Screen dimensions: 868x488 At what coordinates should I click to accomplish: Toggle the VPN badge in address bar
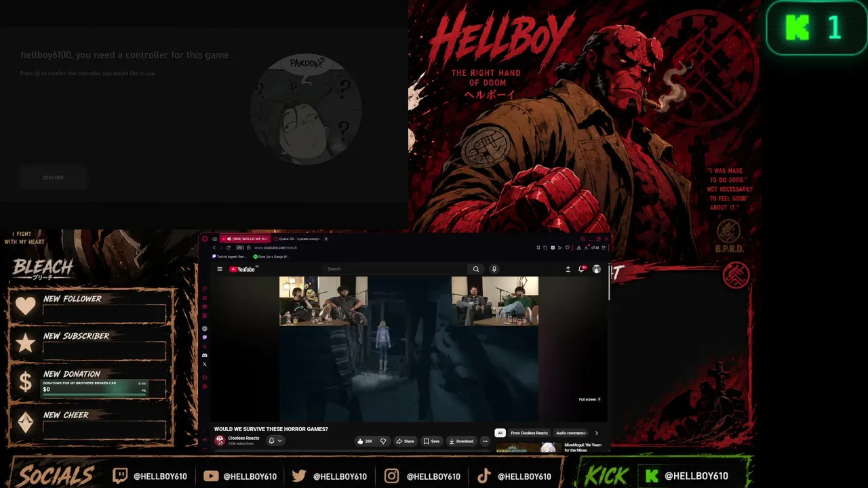[239, 247]
